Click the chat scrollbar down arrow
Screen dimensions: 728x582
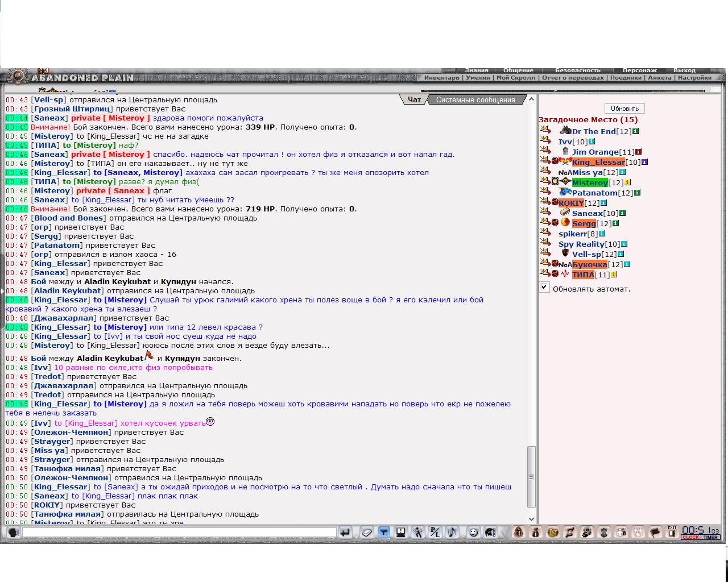pos(532,519)
